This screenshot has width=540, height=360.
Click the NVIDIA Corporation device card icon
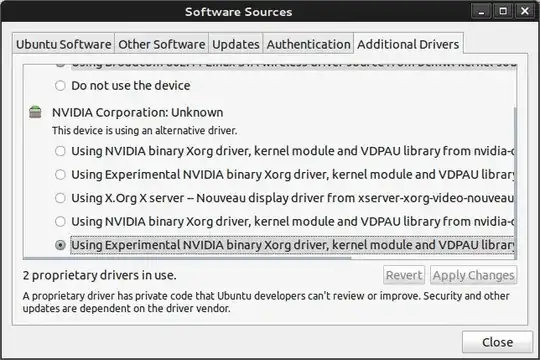point(35,112)
